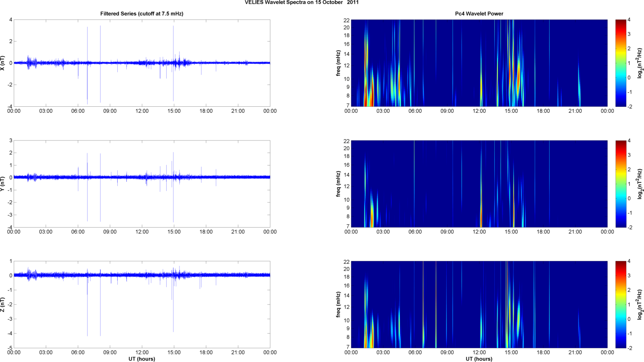The width and height of the screenshot is (644, 362).
Task: Click the log2(nT²/Hz) label of top colorbar
Action: click(639, 63)
